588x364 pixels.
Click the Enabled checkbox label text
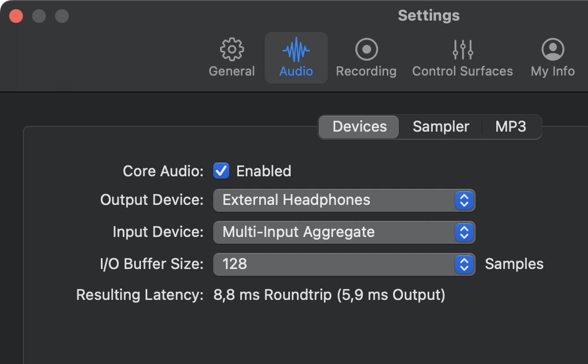[x=264, y=171]
